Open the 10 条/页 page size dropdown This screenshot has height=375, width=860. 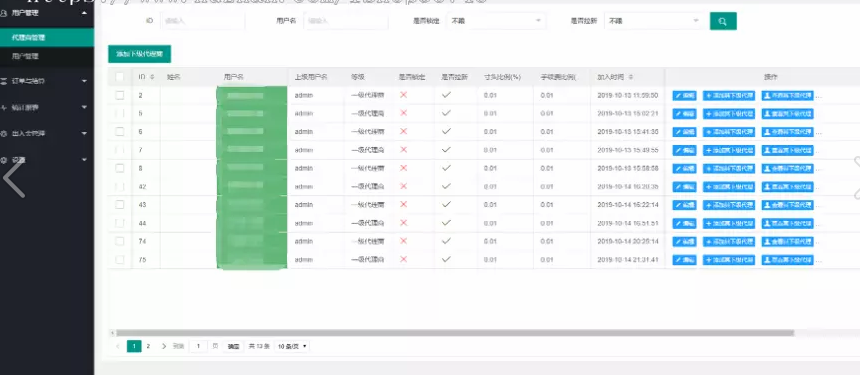pyautogui.click(x=291, y=346)
